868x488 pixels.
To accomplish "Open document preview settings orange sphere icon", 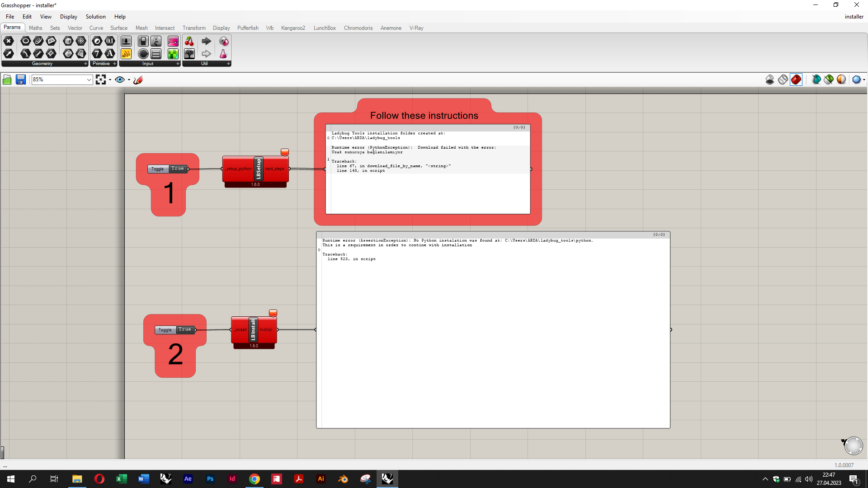I will (841, 80).
